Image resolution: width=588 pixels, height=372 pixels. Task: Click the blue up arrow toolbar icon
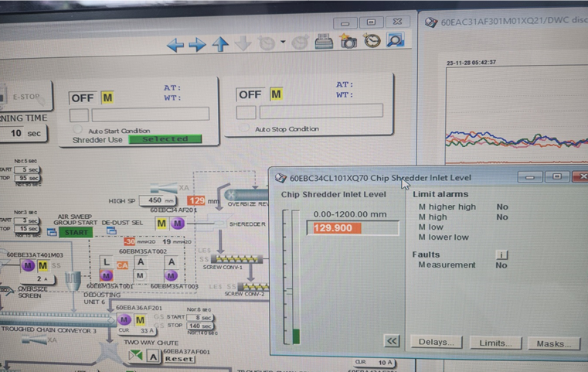coord(220,44)
